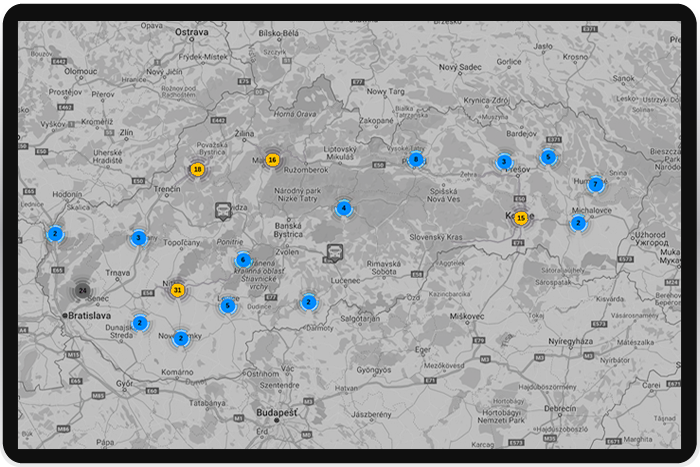
Task: Click the blue 5 cluster at Levice
Action: pyautogui.click(x=227, y=306)
